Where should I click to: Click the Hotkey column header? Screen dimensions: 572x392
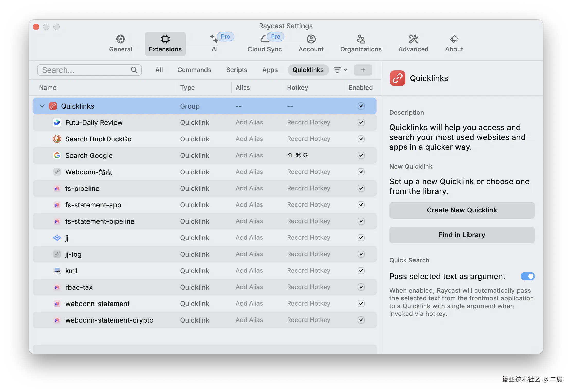point(297,87)
